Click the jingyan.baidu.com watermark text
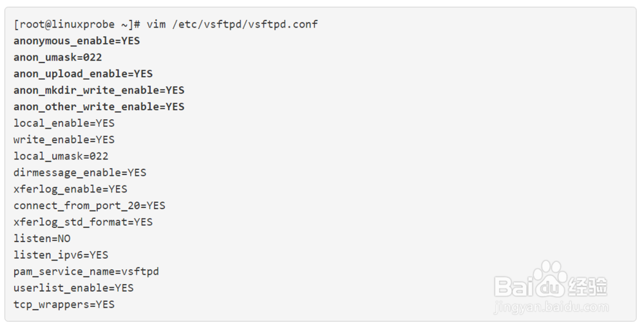644x329 pixels. [x=551, y=307]
